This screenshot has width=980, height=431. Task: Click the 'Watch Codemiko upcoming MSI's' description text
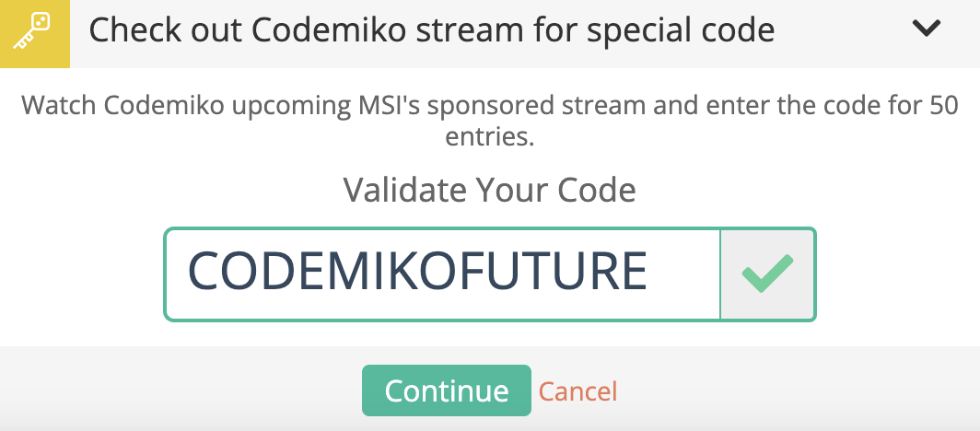tap(489, 121)
